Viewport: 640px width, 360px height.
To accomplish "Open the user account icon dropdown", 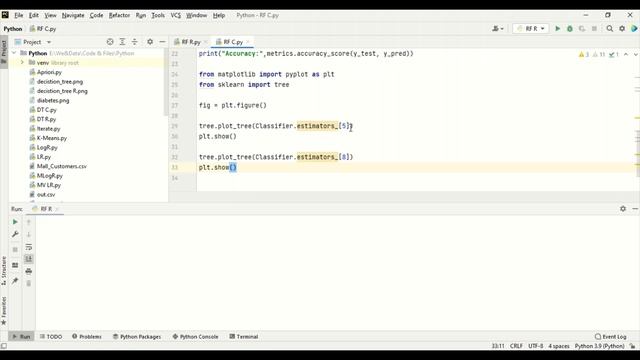I will click(x=498, y=29).
